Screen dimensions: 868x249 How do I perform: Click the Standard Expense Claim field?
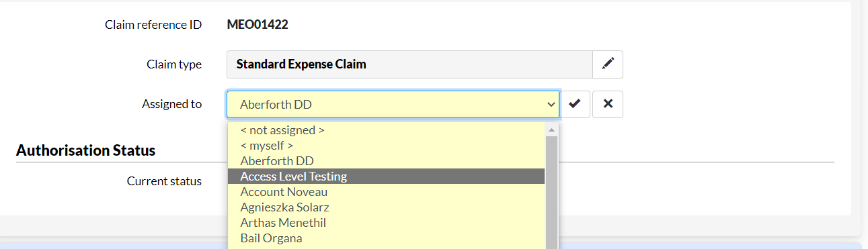point(409,64)
